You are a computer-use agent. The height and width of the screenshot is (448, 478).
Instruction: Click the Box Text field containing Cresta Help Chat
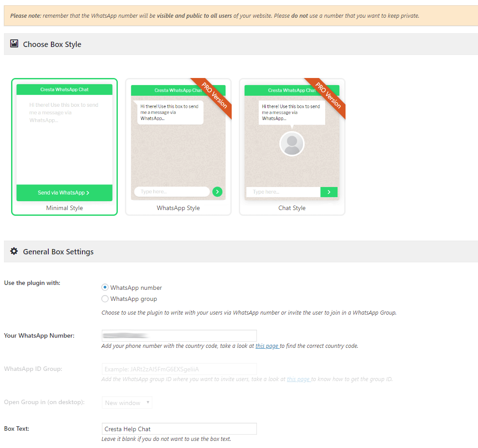click(x=179, y=429)
